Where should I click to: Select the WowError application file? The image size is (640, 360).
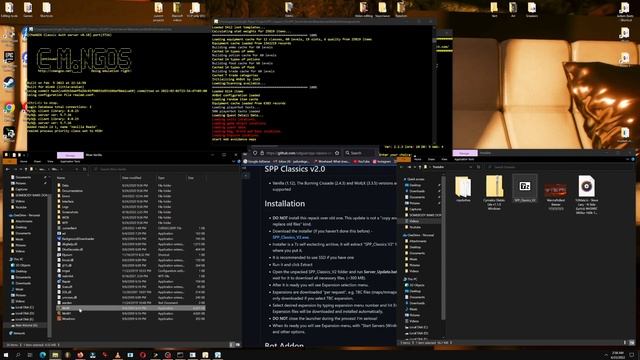pos(131,319)
